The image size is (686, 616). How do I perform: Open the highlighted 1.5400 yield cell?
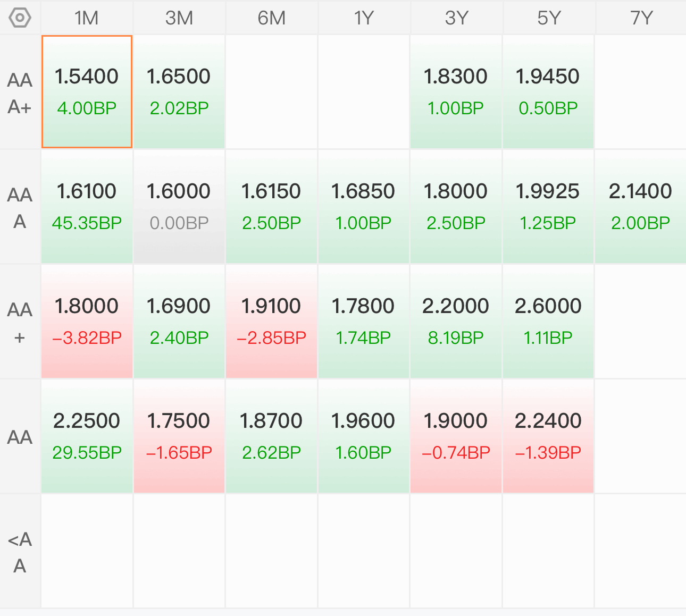click(x=87, y=91)
